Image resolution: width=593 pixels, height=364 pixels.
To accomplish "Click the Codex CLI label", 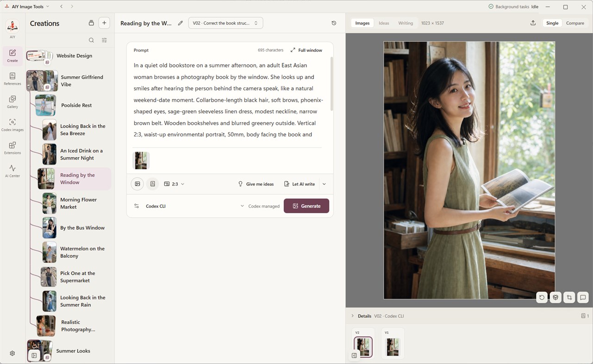I will pyautogui.click(x=156, y=206).
